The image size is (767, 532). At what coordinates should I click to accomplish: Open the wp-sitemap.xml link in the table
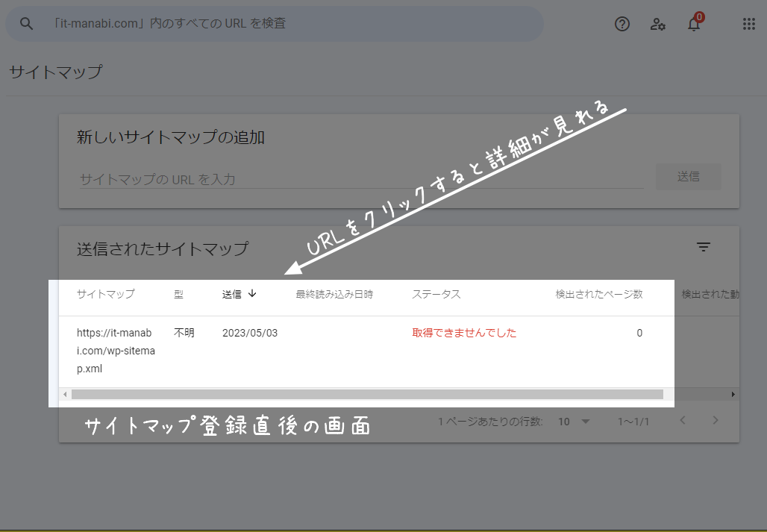(114, 349)
